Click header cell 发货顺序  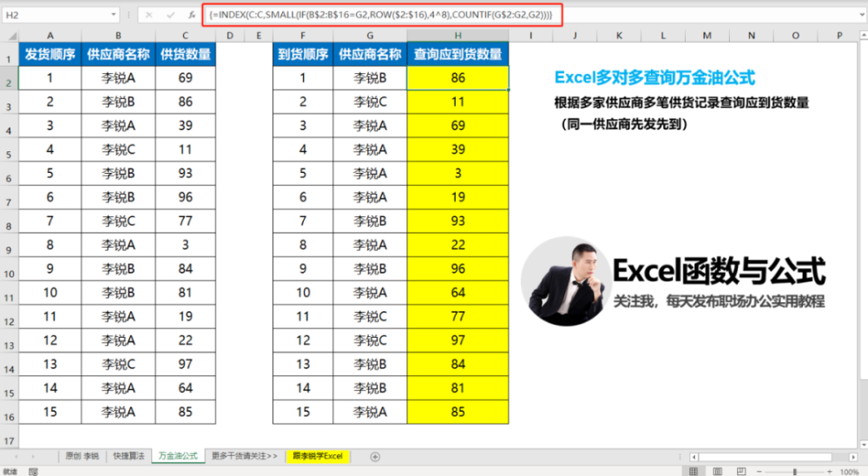pos(49,55)
